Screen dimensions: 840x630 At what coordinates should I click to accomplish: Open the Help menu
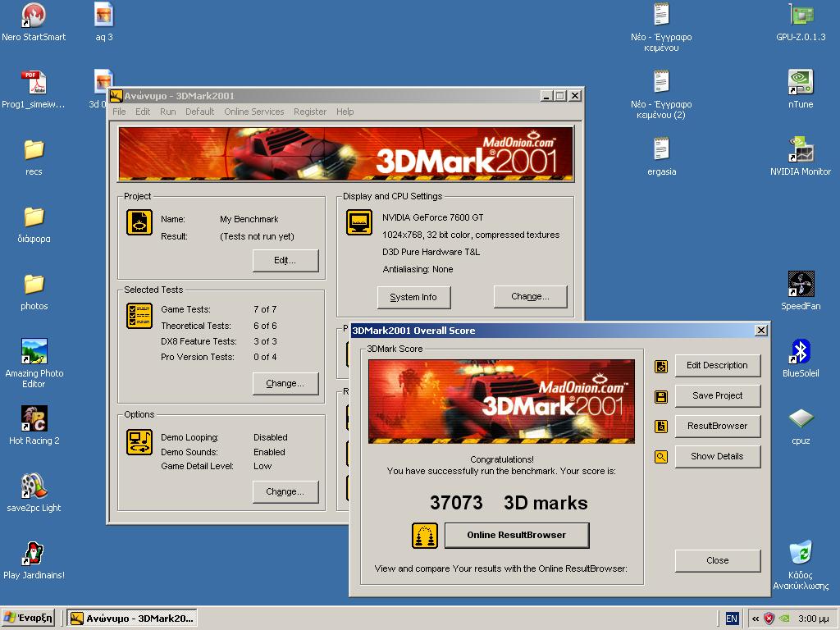pyautogui.click(x=345, y=112)
